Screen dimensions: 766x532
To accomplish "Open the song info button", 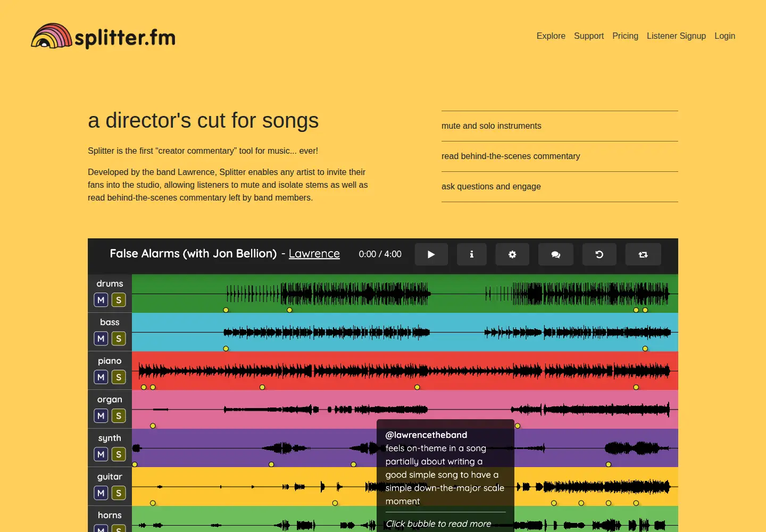I will click(x=472, y=254).
